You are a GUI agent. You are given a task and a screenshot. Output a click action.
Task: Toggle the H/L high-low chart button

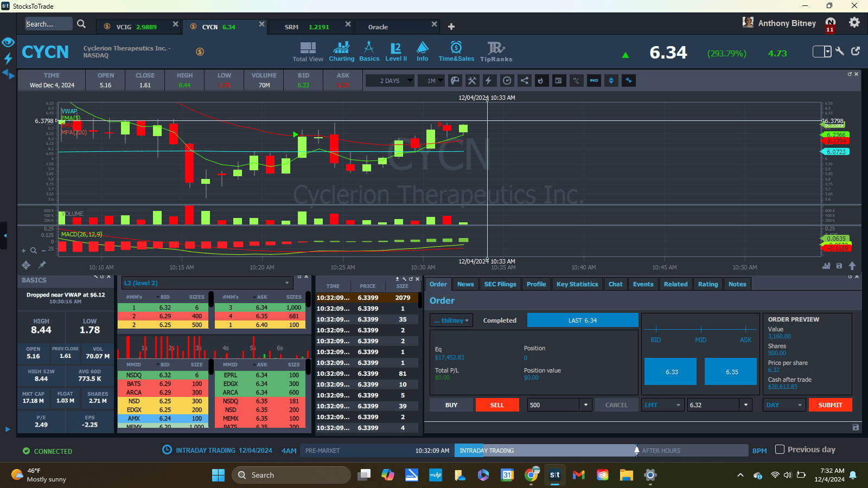coord(576,81)
